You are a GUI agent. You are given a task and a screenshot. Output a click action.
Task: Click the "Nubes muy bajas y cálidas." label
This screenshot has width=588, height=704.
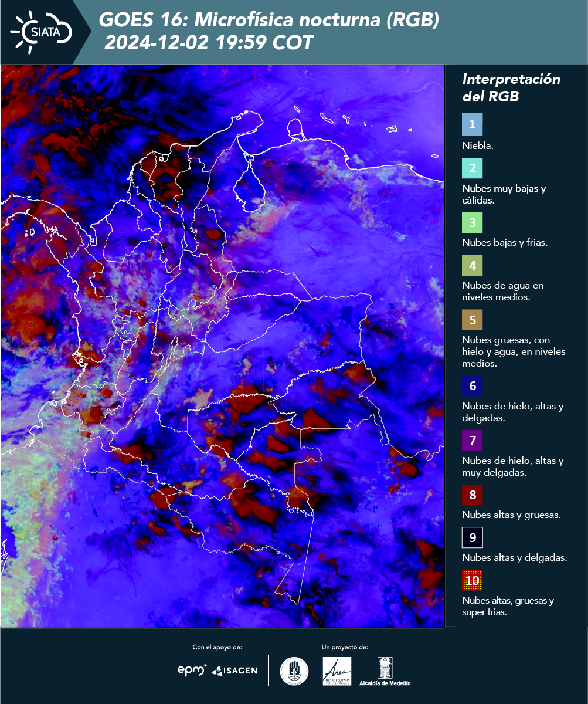click(x=504, y=194)
